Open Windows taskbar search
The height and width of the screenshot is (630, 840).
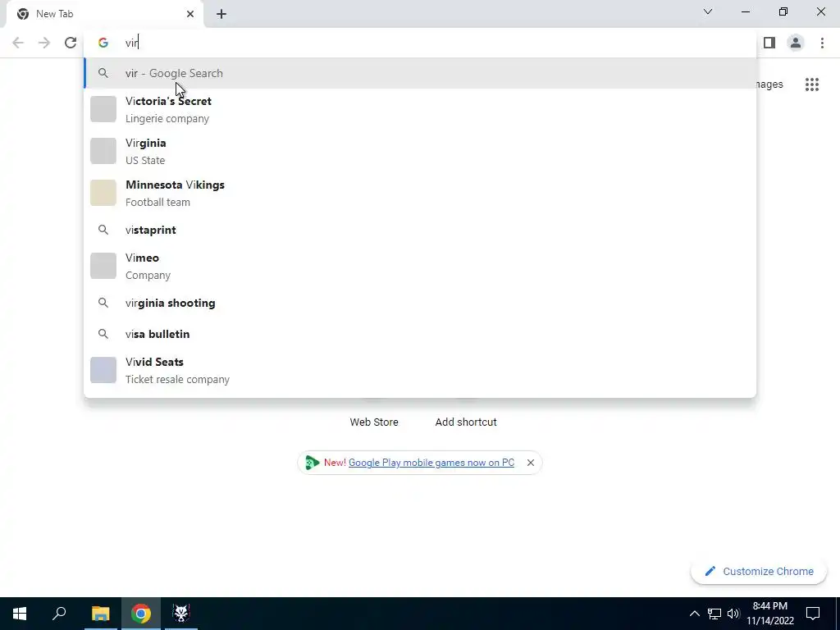59,614
